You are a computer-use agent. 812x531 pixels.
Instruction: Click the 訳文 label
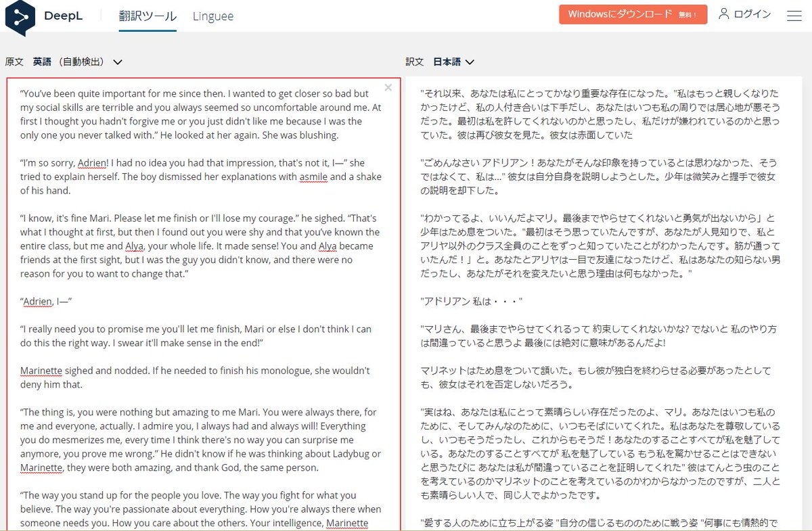point(415,62)
